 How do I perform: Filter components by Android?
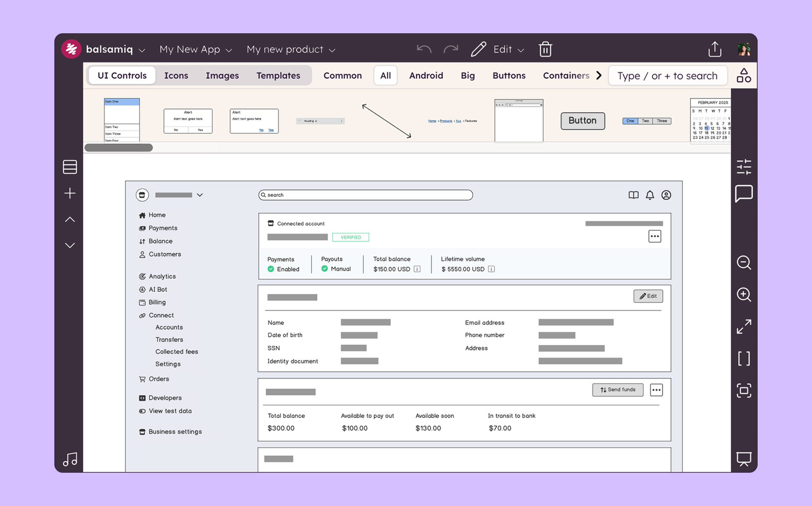pyautogui.click(x=426, y=75)
